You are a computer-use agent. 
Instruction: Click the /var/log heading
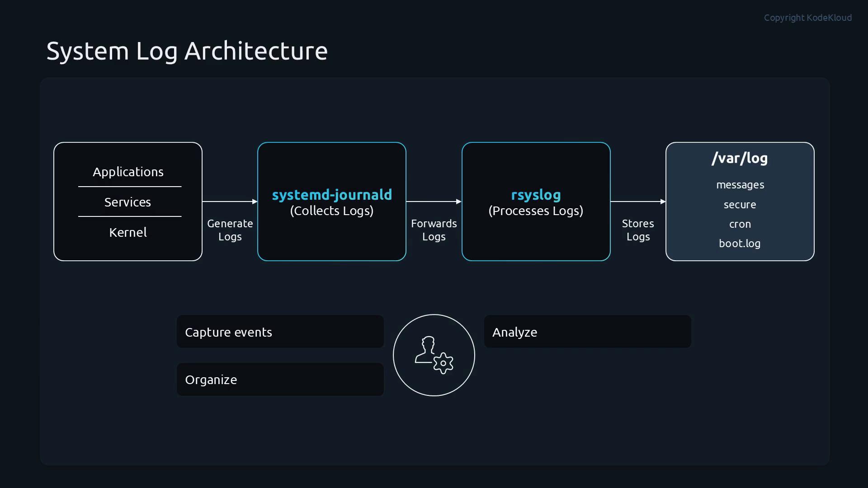(740, 158)
